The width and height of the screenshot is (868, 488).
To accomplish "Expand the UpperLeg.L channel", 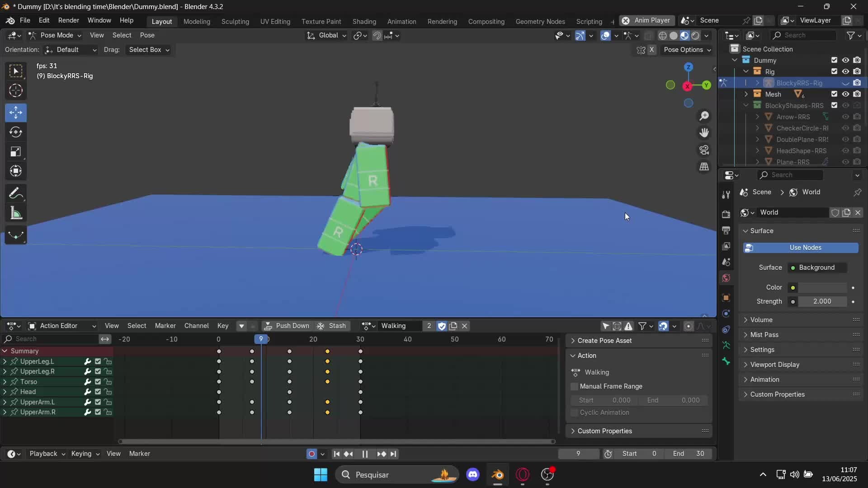I will pos(5,361).
